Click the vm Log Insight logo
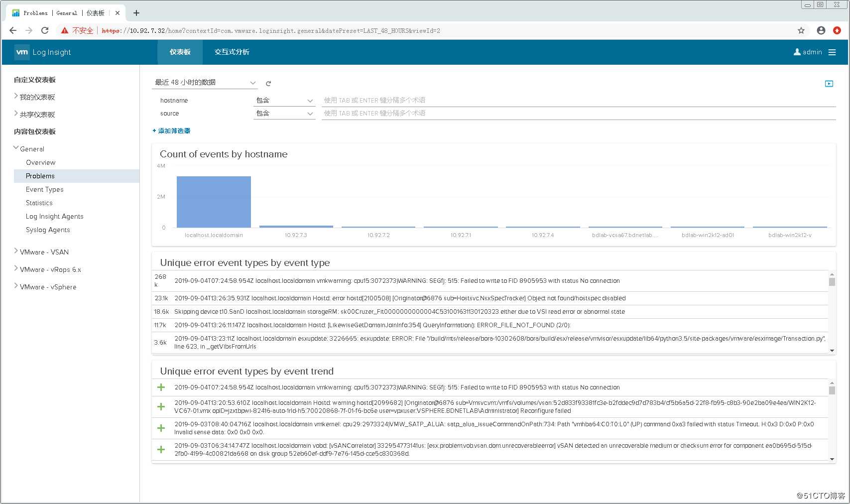850x504 pixels. click(x=43, y=52)
